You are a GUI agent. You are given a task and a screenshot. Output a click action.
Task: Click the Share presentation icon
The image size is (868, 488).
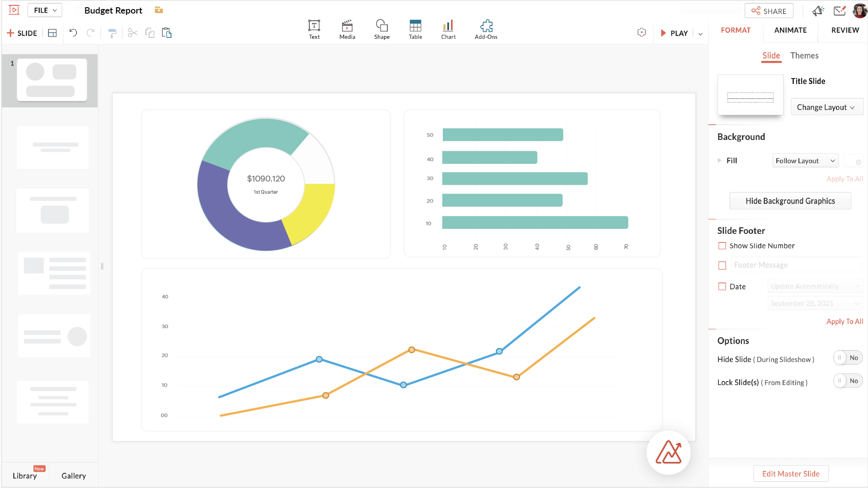(x=769, y=11)
